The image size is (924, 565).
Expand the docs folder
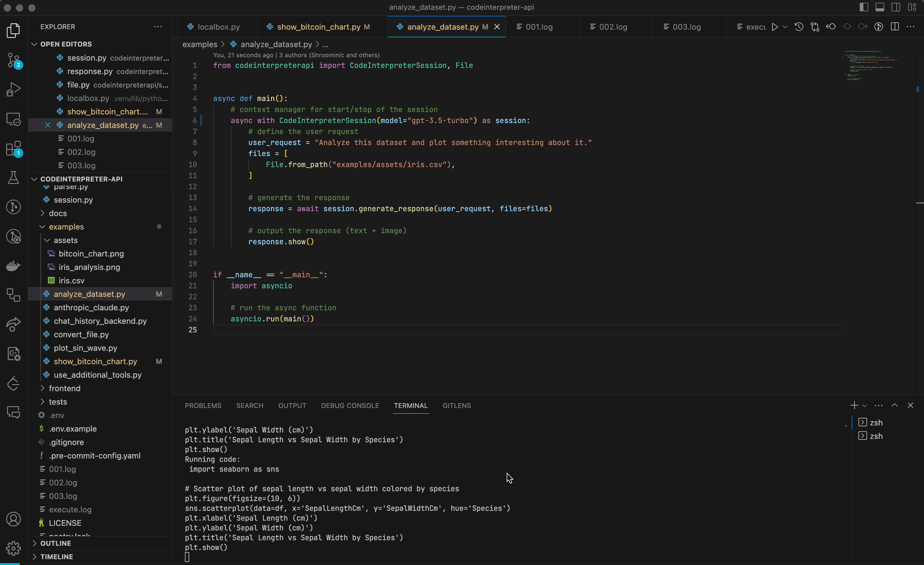[58, 213]
